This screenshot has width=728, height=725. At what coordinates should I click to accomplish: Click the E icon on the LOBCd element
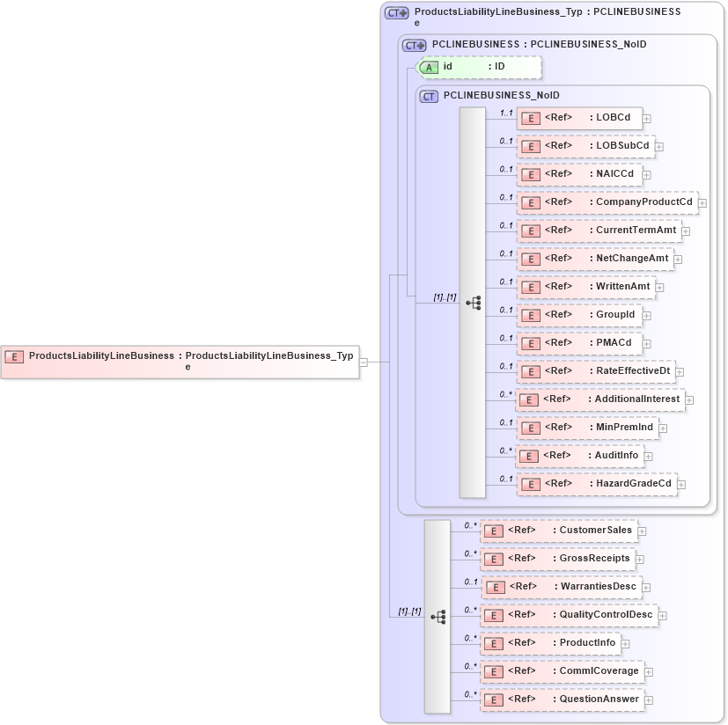[x=530, y=118]
